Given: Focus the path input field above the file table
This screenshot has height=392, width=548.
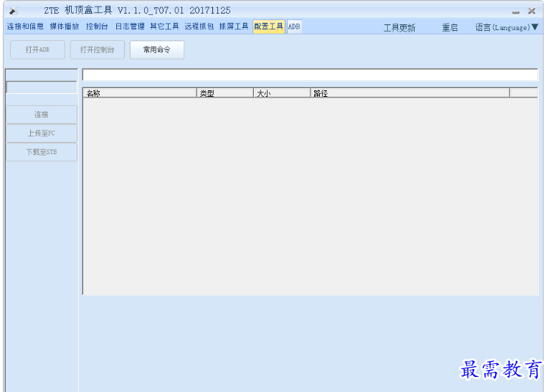Looking at the screenshot, I should tap(310, 75).
